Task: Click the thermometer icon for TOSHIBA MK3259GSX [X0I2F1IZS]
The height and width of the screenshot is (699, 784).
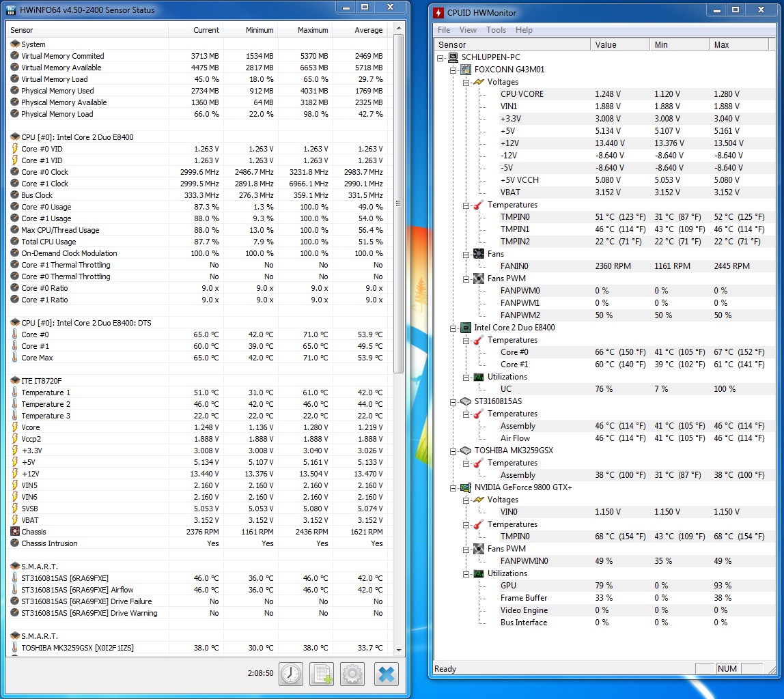Action: 15,647
